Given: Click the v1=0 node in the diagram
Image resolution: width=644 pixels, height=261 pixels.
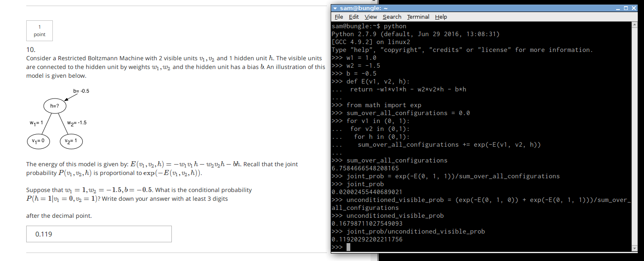Looking at the screenshot, I should click(38, 141).
